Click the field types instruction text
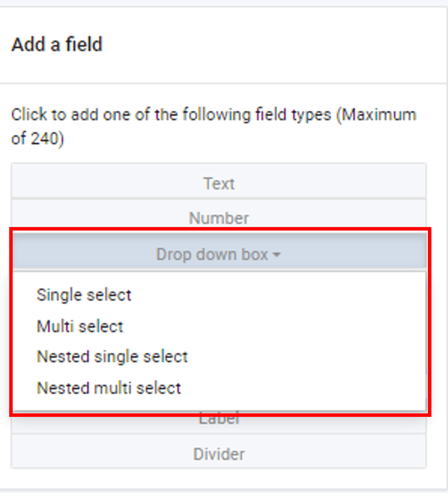Viewport: 448px width, 493px height. point(149,115)
